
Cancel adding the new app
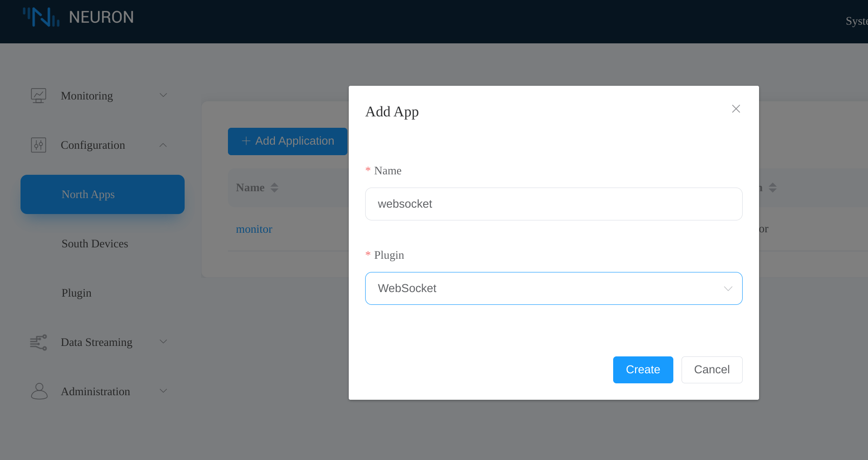click(x=712, y=370)
